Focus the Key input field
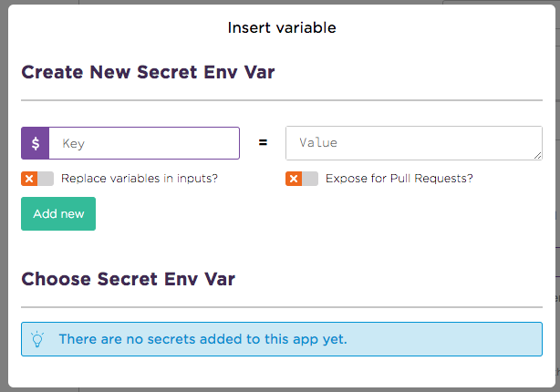The image size is (560, 392). pos(144,143)
